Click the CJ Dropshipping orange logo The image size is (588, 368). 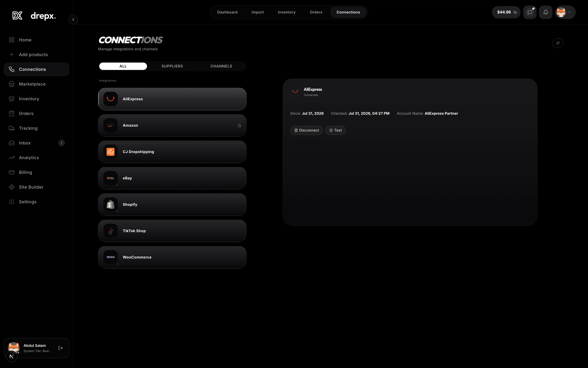tap(111, 152)
